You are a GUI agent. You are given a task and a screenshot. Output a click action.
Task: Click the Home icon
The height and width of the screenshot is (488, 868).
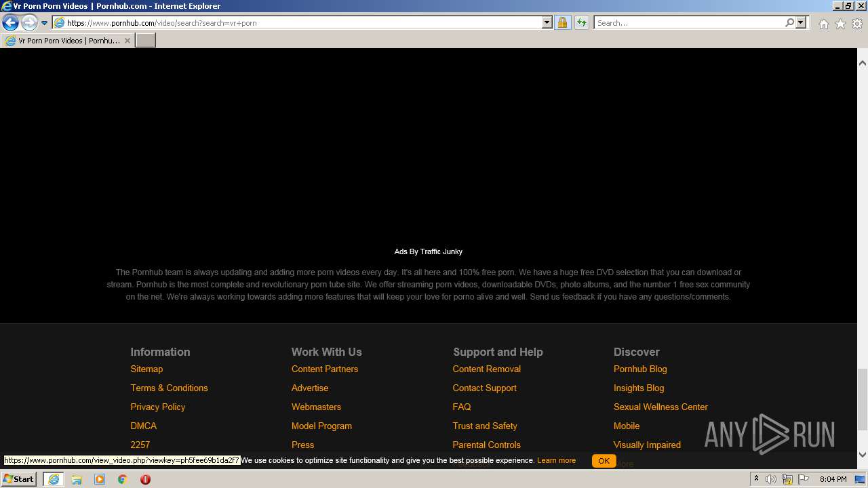pos(823,24)
